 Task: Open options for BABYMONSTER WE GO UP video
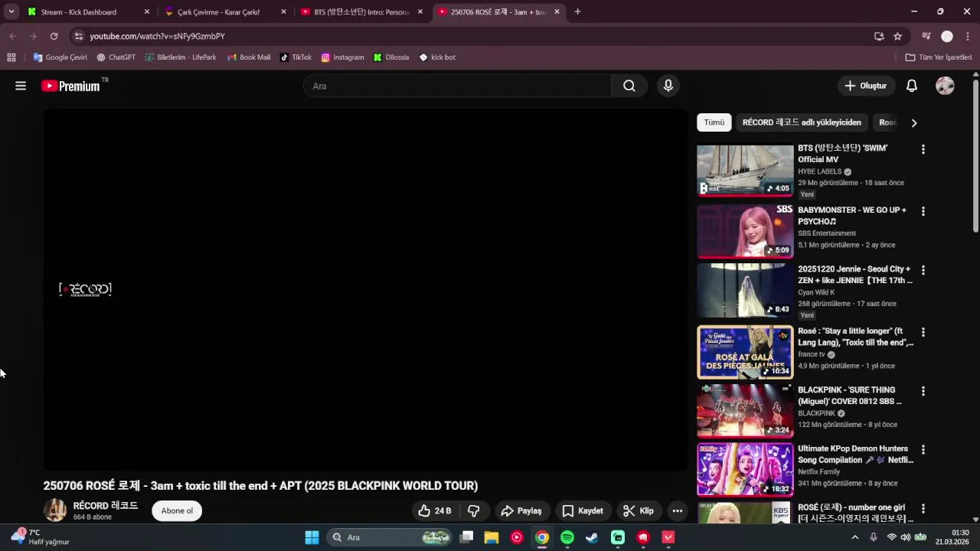click(923, 211)
